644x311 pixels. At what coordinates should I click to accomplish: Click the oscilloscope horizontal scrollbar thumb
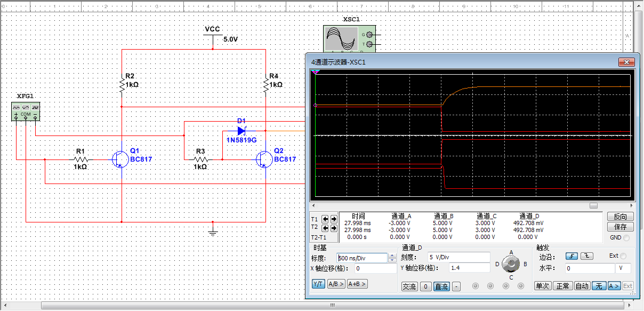coord(593,205)
